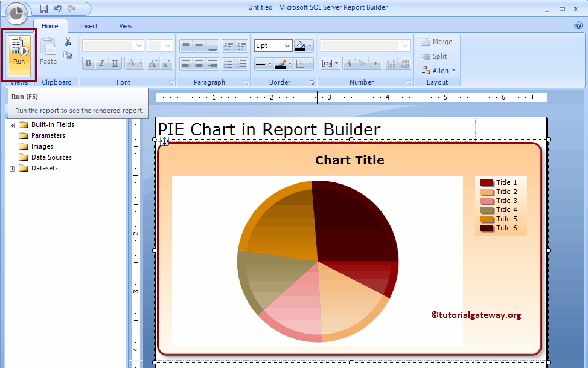Apply numbered list formatting

pyautogui.click(x=241, y=64)
